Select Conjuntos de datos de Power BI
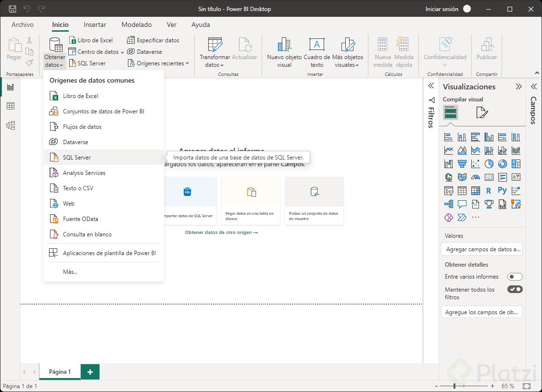 pos(103,111)
